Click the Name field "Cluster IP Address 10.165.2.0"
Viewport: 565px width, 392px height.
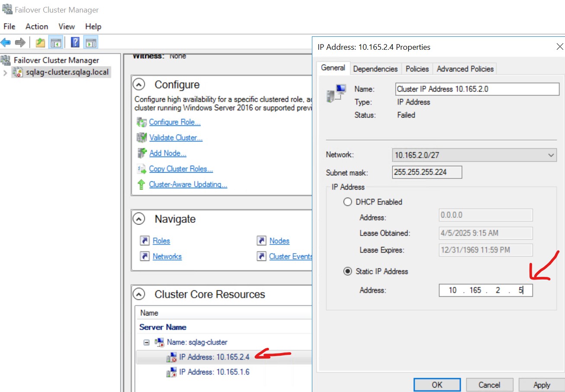477,89
